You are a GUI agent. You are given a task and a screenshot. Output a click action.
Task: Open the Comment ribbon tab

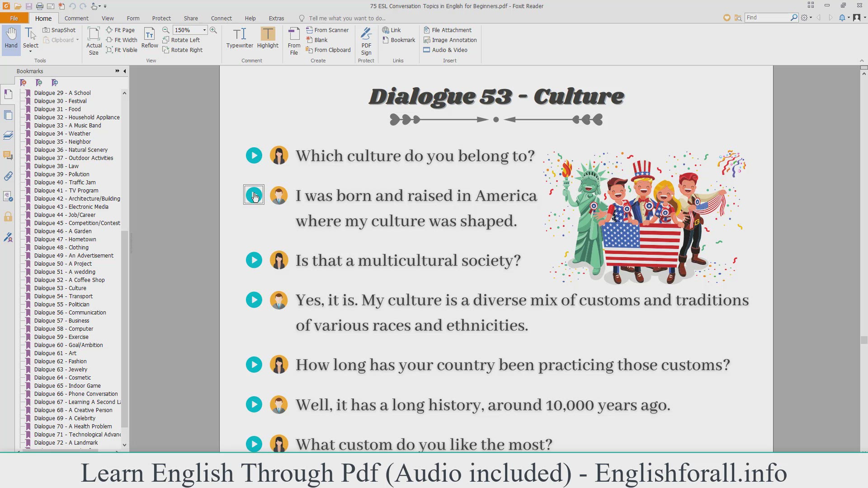(x=76, y=18)
